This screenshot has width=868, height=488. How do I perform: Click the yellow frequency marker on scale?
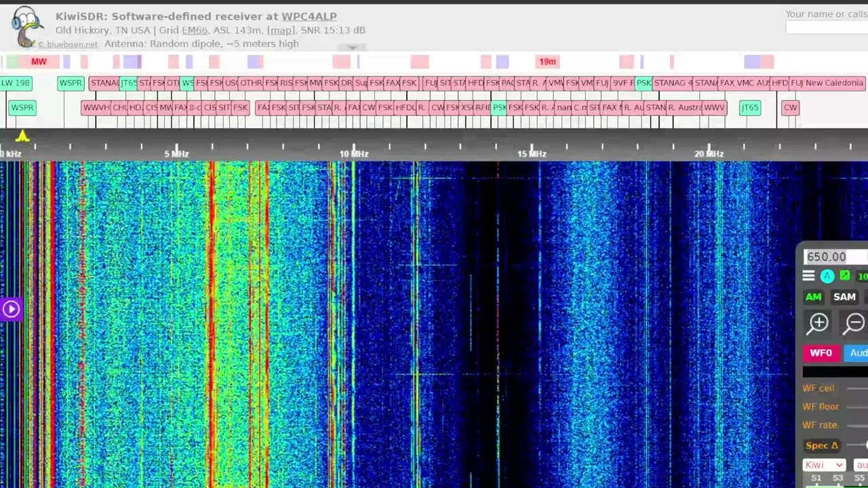[x=22, y=136]
